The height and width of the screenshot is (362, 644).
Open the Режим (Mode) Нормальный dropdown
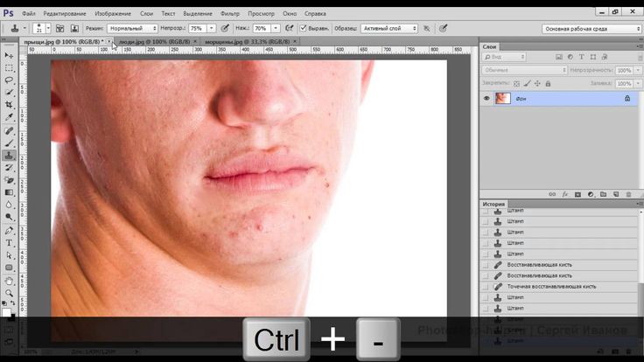click(132, 28)
